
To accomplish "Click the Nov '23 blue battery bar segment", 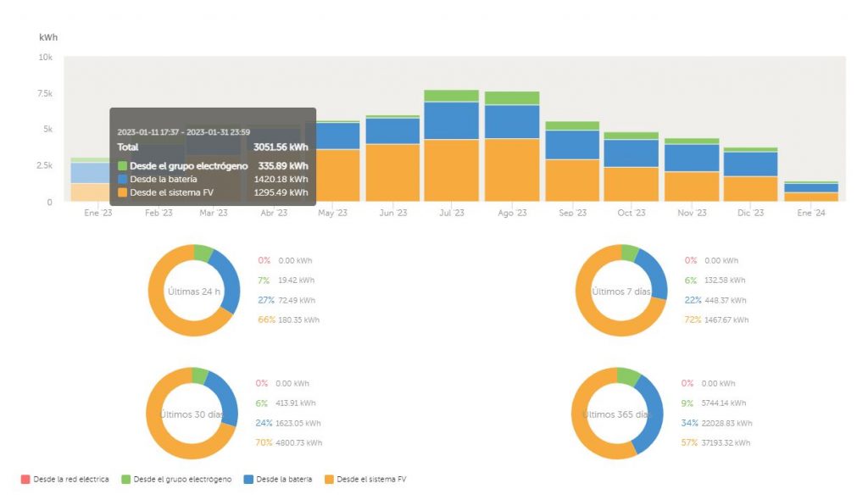I will click(692, 158).
